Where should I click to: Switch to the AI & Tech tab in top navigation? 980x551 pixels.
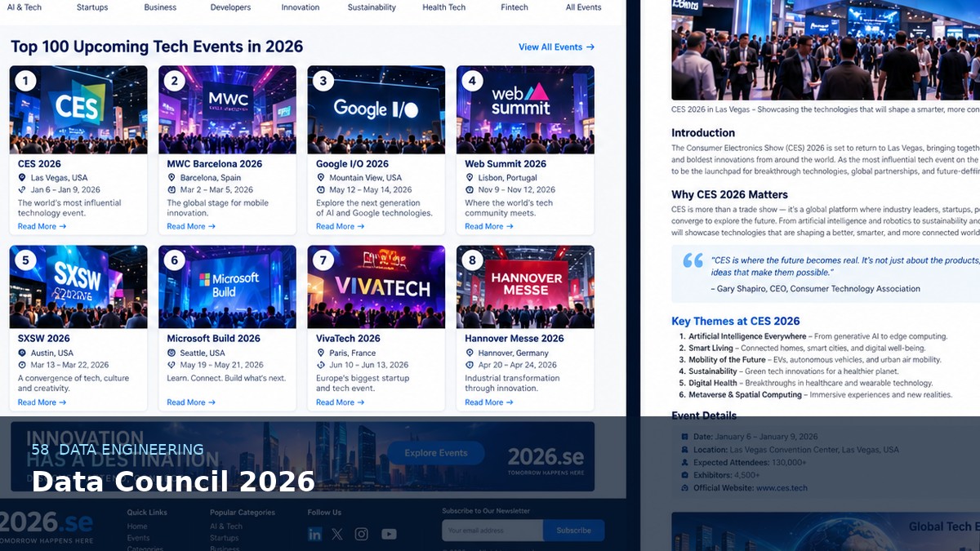tap(24, 7)
